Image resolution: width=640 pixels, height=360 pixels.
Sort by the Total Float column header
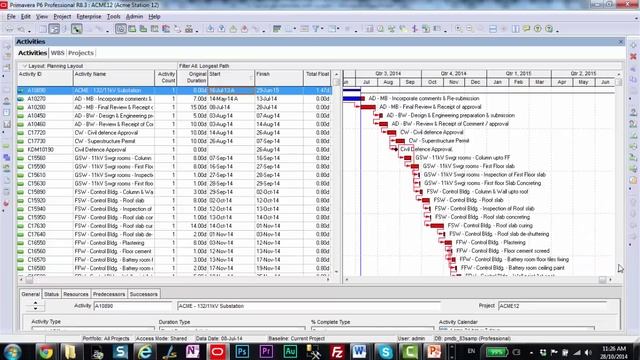click(317, 78)
